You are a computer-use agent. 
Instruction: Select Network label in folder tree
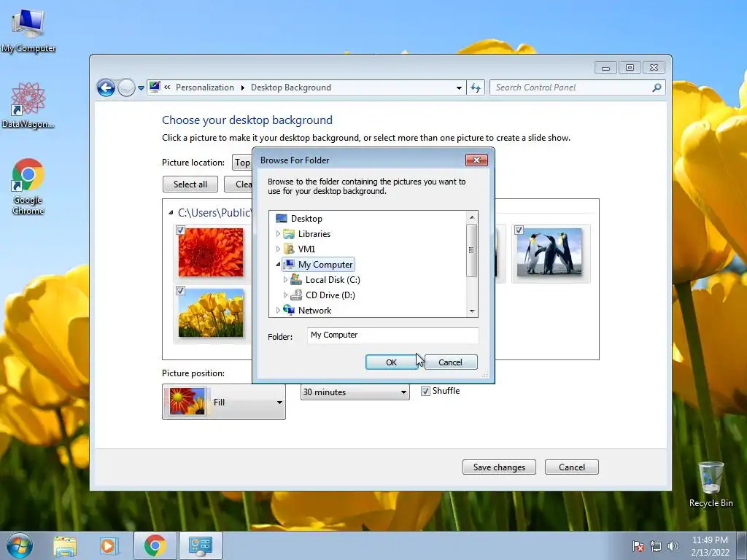[x=314, y=310]
